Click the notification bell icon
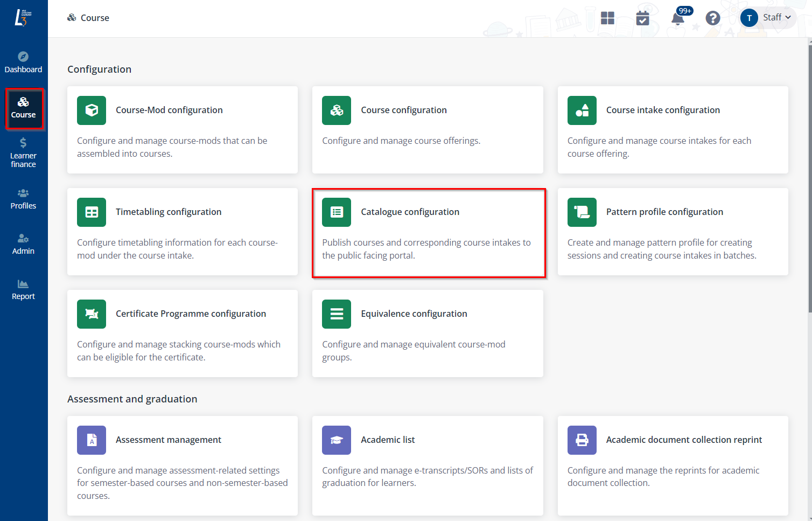 coord(677,19)
